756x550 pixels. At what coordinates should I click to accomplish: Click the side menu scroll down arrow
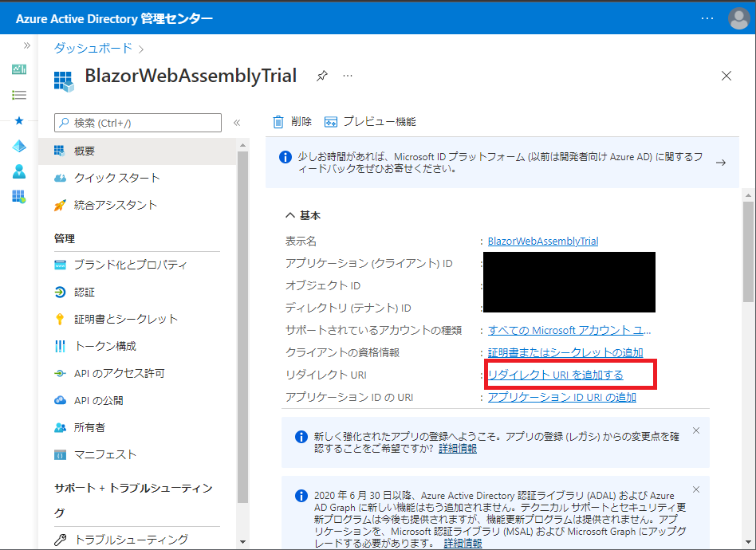[242, 542]
